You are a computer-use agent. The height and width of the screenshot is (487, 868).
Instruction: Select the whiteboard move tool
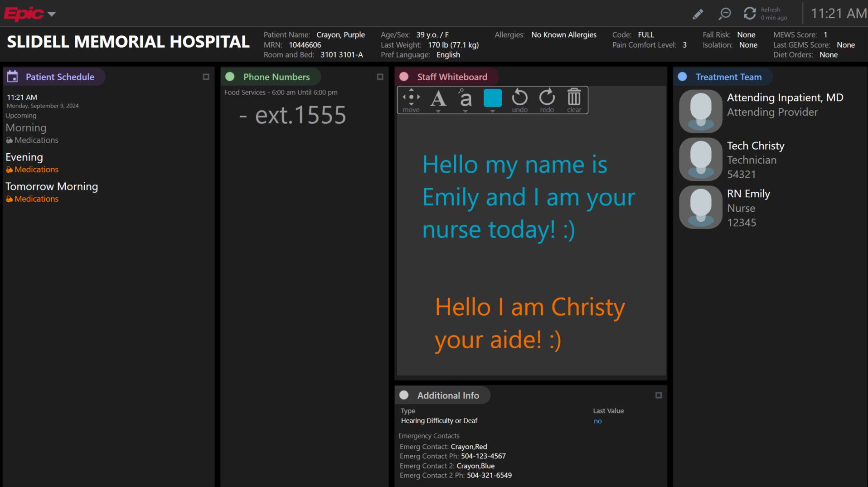click(x=411, y=100)
